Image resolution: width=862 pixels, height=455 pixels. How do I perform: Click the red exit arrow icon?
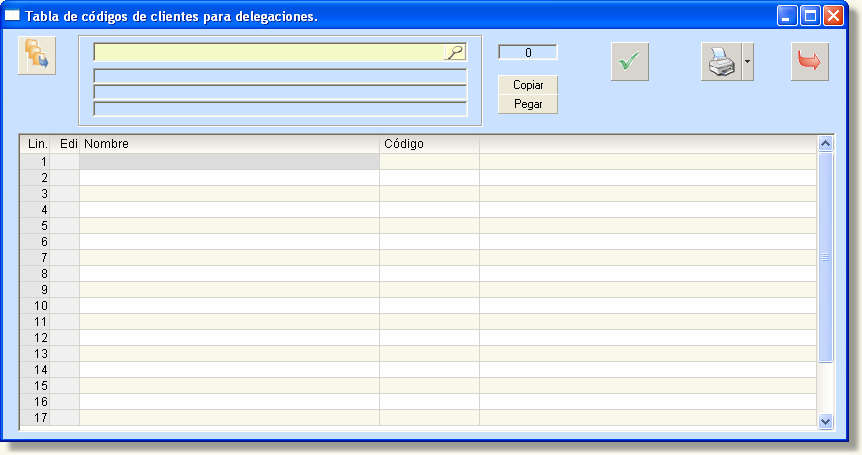(809, 62)
